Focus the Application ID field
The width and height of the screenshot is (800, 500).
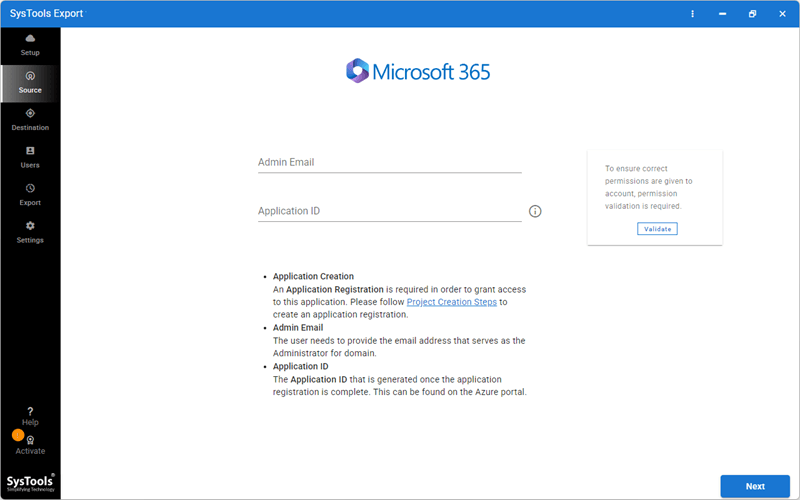pos(389,211)
